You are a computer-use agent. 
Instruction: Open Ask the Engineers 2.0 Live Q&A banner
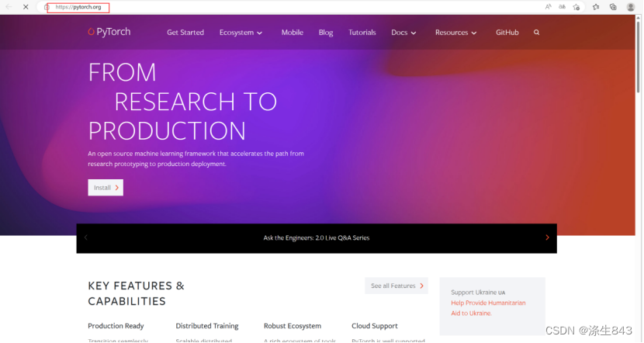tap(317, 237)
